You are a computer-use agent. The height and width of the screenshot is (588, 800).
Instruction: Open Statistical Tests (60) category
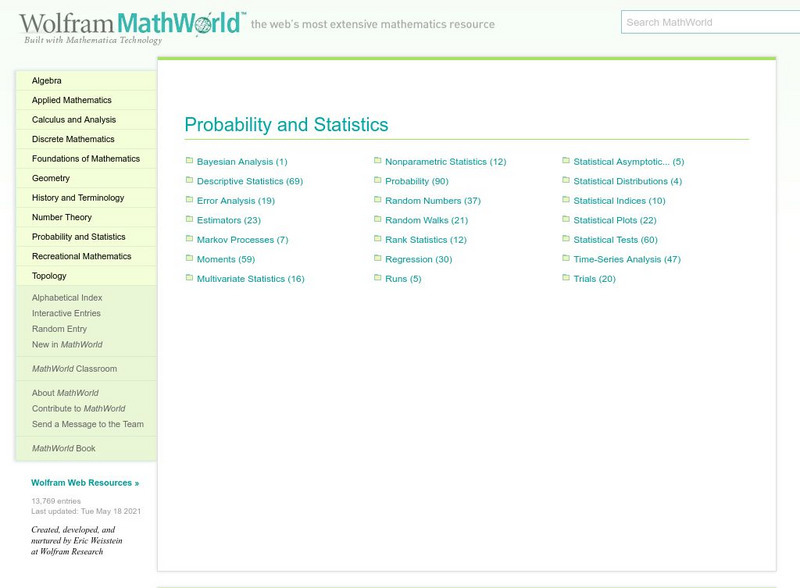tap(615, 240)
